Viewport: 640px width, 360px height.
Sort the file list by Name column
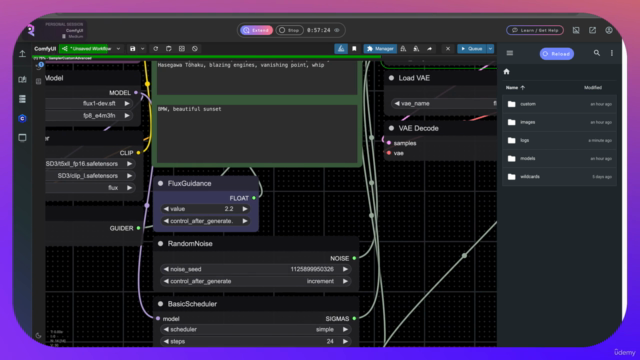coord(515,87)
